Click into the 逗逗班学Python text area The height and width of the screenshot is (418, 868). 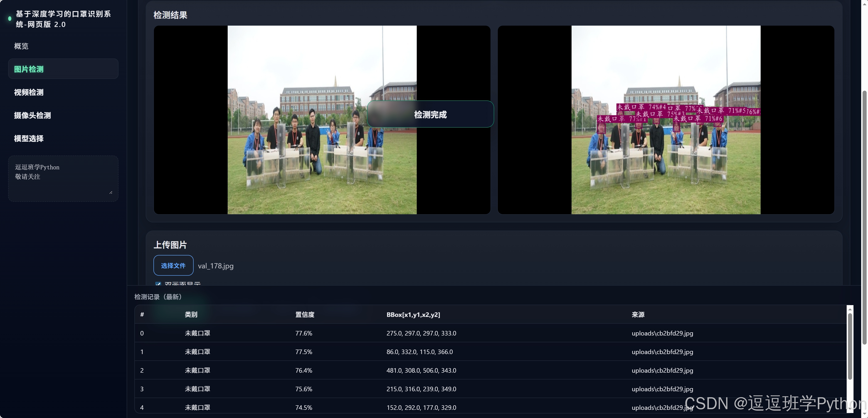(63, 178)
